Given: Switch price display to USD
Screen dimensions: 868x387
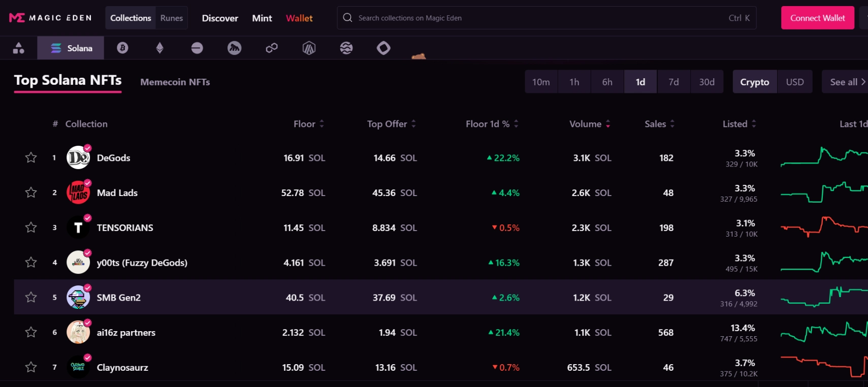Looking at the screenshot, I should tap(795, 82).
